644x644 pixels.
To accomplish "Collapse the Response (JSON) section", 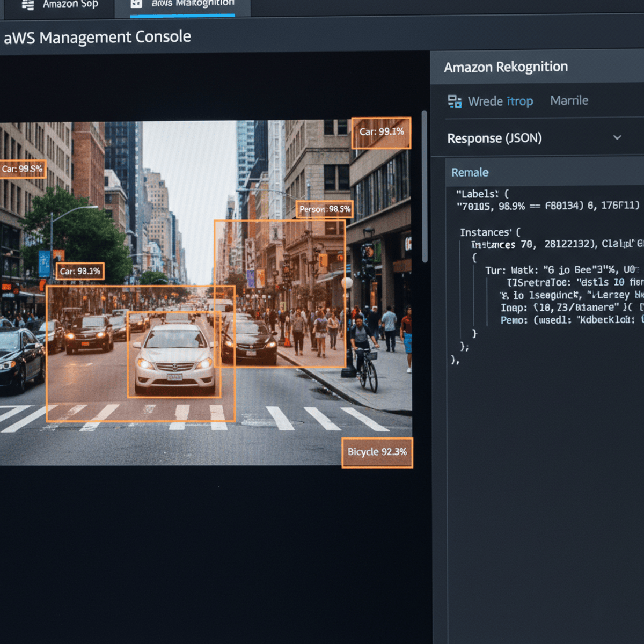I will coord(616,138).
